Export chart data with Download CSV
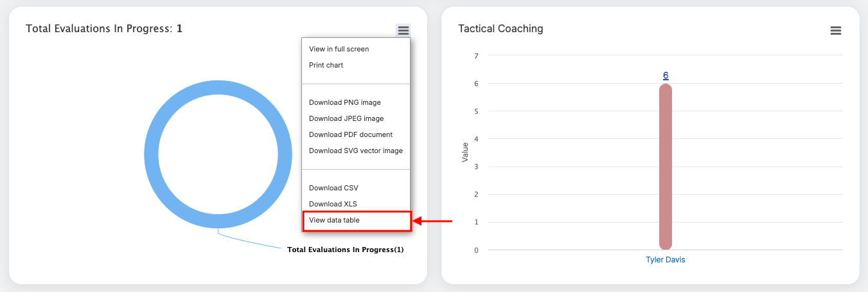 point(333,188)
